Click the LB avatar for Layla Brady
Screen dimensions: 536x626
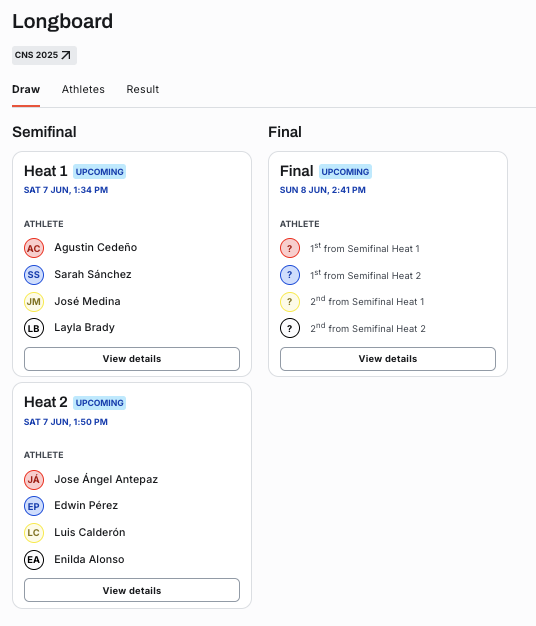tap(34, 328)
